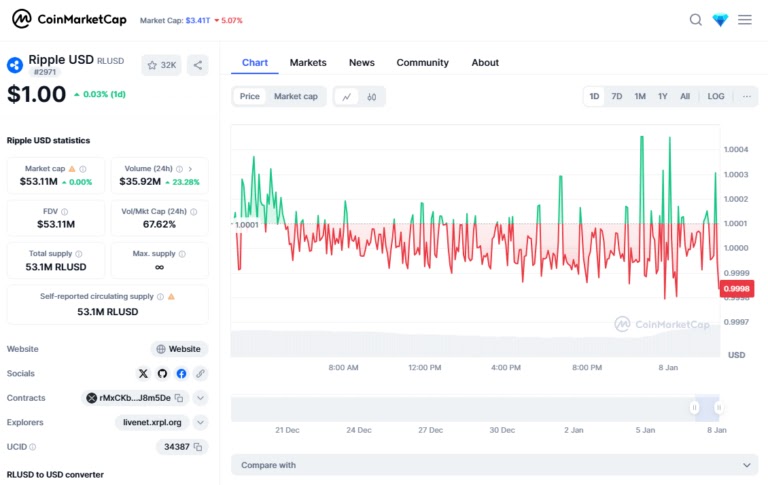Click the 1.0001 open price label on chart

[x=246, y=225]
